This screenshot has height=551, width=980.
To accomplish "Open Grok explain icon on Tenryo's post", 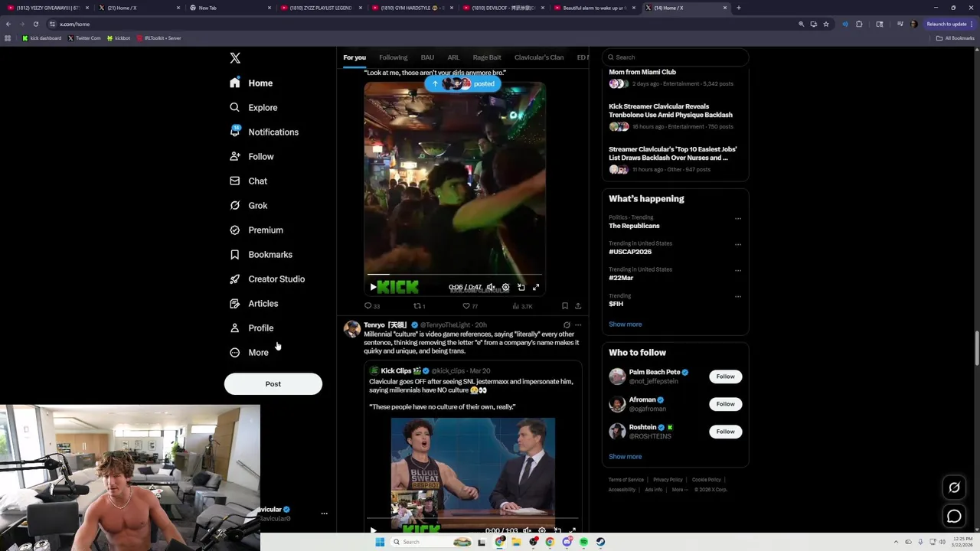I will pos(567,325).
